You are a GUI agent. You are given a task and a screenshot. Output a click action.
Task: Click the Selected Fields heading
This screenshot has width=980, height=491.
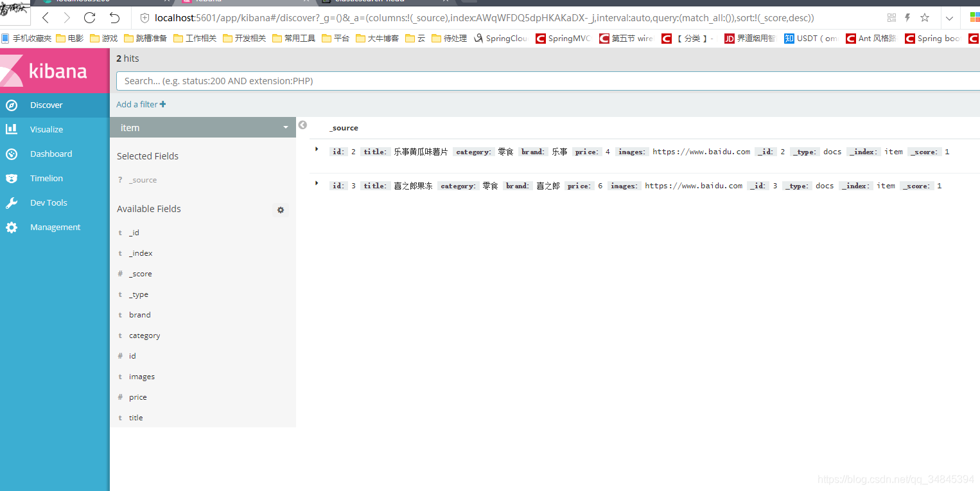pyautogui.click(x=148, y=156)
